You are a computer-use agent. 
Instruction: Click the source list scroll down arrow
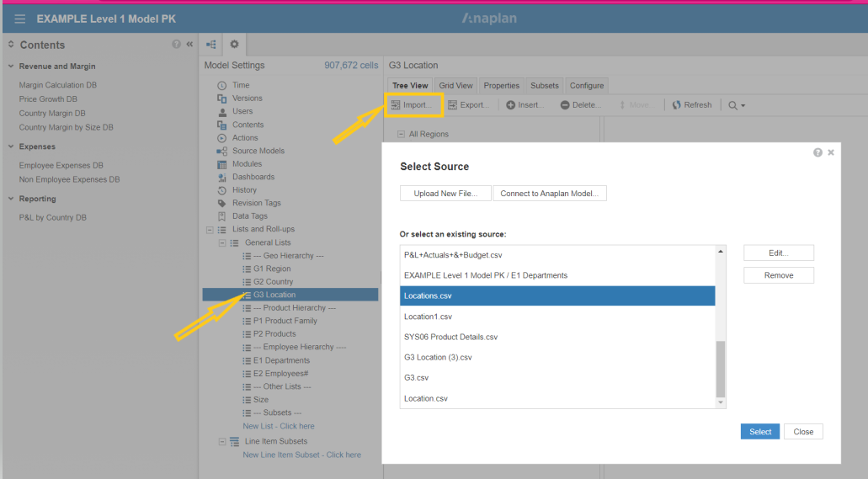[720, 402]
